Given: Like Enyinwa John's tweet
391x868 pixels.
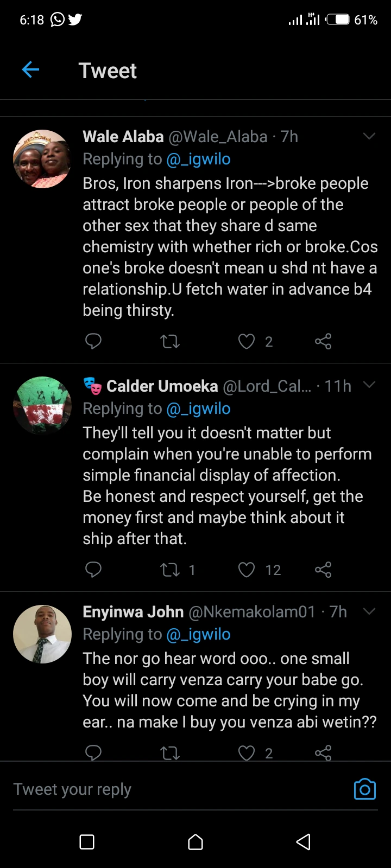Looking at the screenshot, I should click(247, 752).
